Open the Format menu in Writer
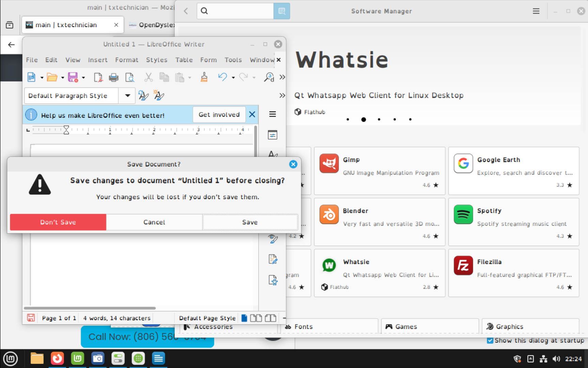This screenshot has width=588, height=368. tap(127, 60)
